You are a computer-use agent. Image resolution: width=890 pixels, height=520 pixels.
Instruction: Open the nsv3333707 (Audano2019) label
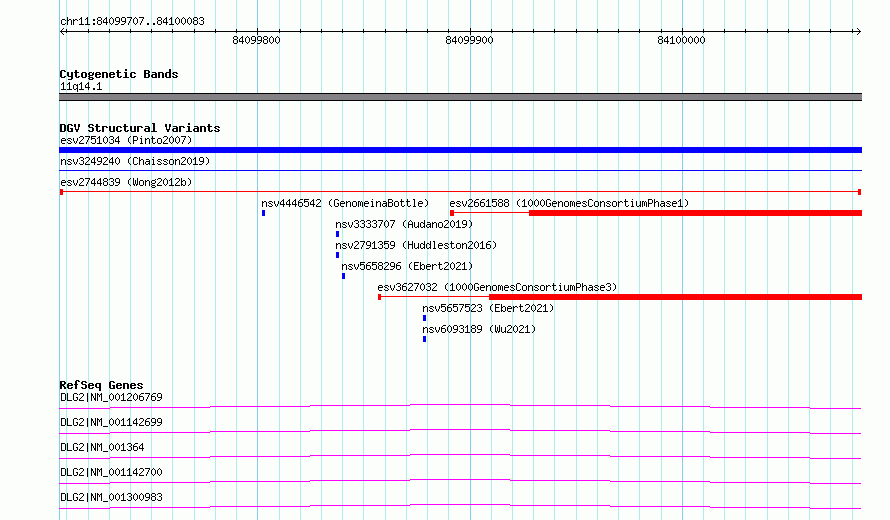[x=404, y=224]
